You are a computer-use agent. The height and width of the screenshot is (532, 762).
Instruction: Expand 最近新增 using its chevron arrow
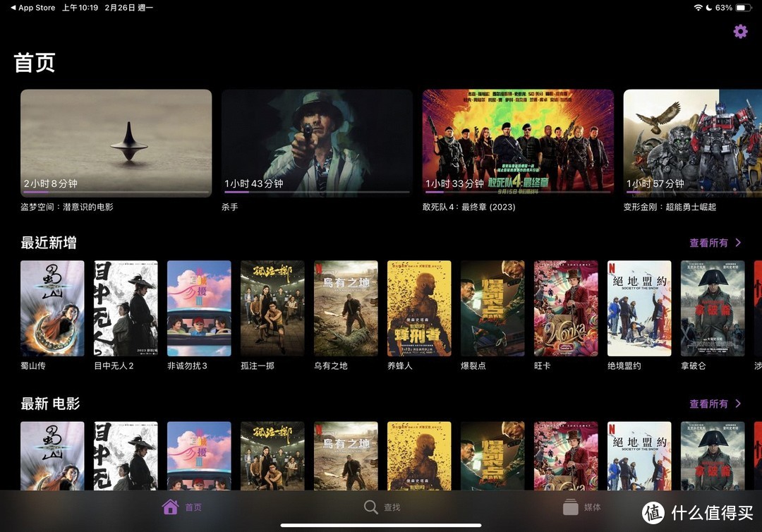pos(738,243)
